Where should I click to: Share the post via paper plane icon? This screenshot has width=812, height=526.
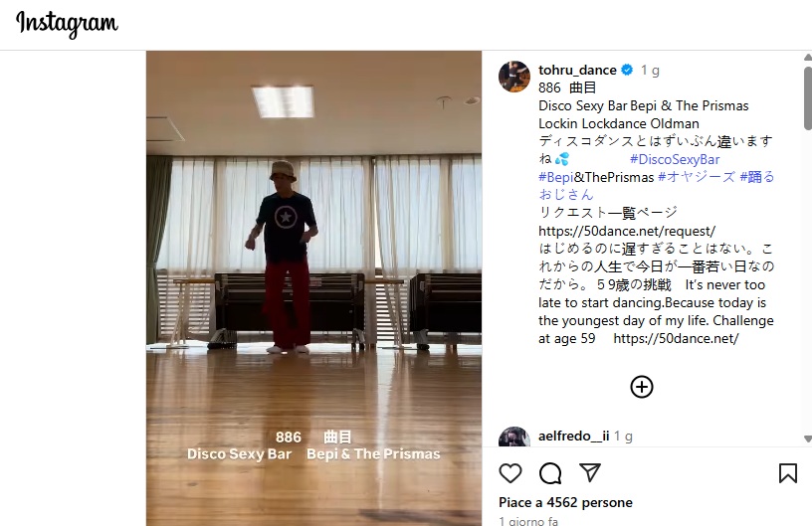tap(590, 472)
